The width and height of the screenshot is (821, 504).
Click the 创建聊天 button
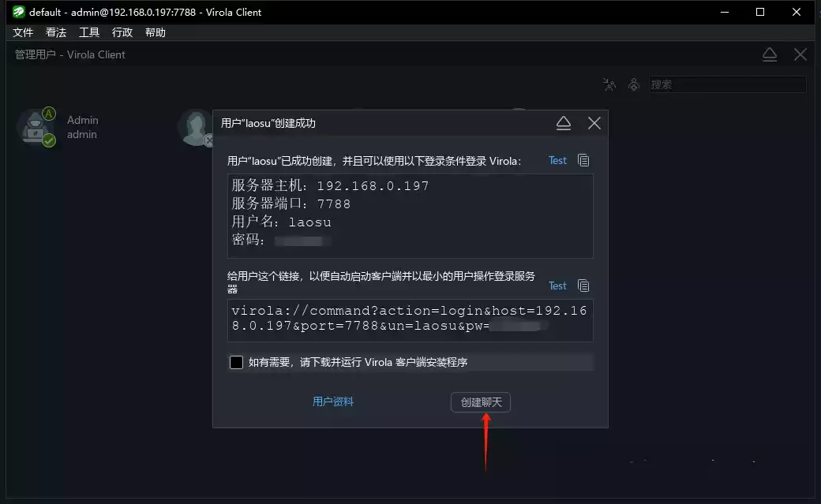pos(481,402)
